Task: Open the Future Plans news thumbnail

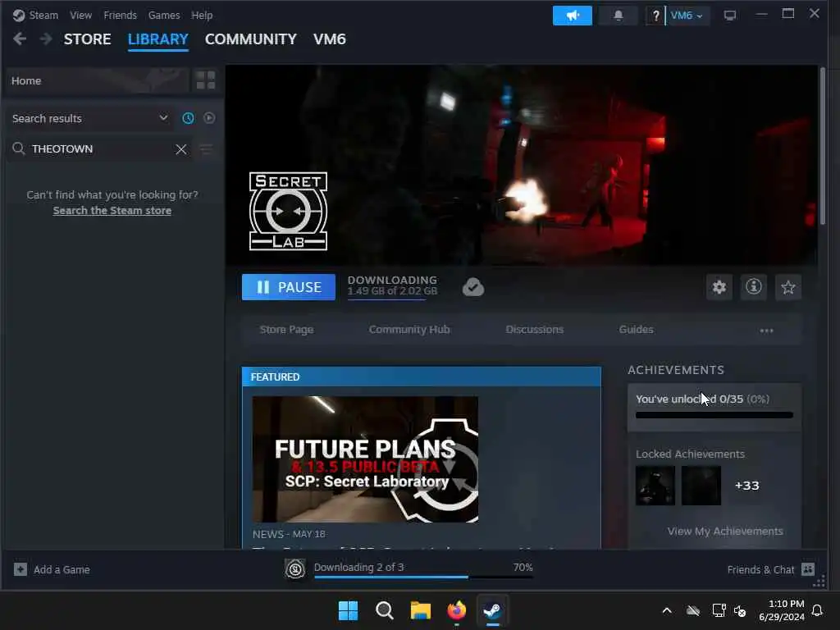Action: (x=365, y=459)
